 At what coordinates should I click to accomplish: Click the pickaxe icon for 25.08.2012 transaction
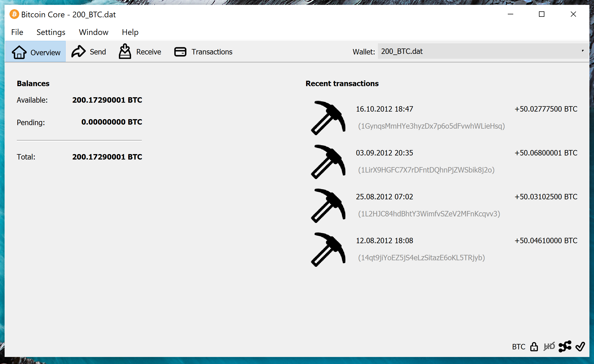tap(328, 206)
